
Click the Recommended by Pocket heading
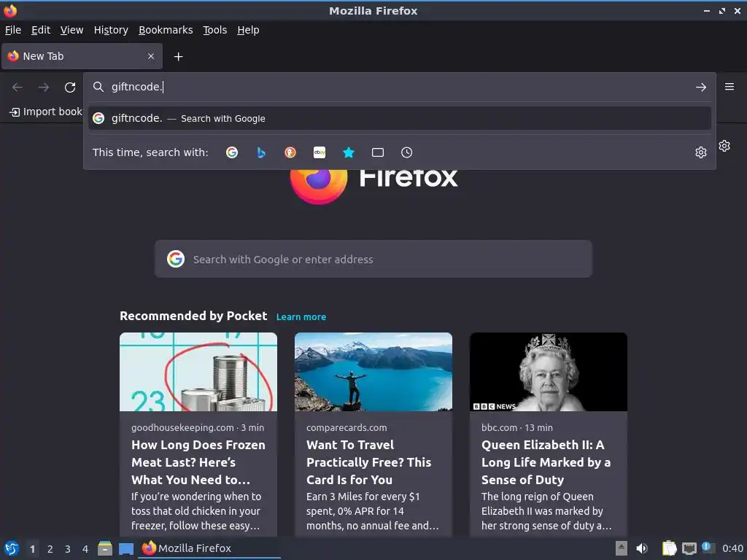click(193, 316)
